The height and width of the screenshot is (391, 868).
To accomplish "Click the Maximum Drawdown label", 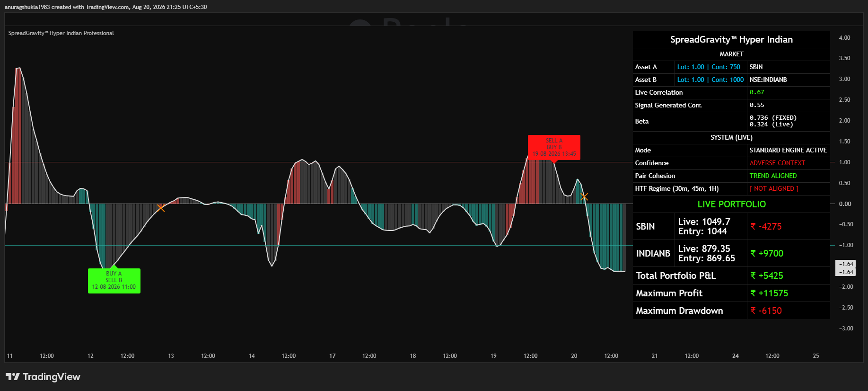I will coord(679,311).
